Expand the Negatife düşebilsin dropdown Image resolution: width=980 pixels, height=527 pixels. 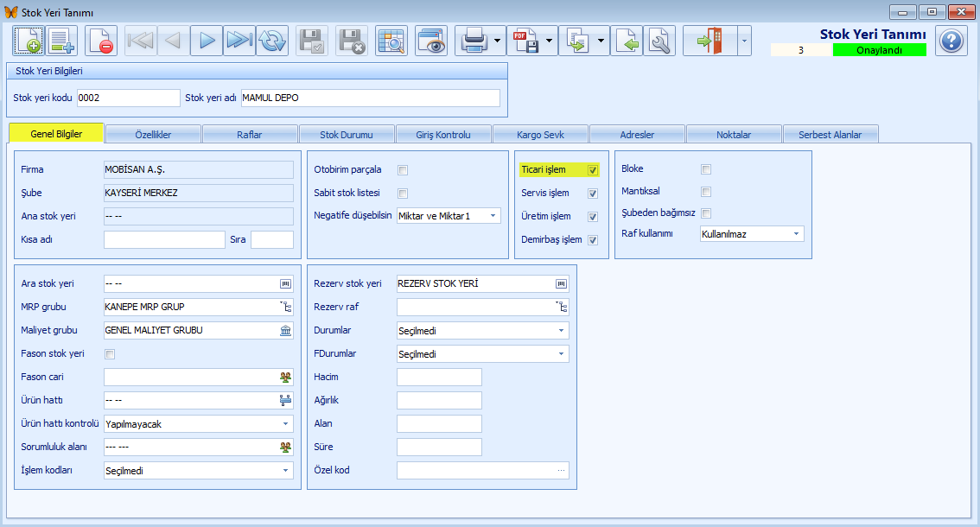(x=493, y=216)
